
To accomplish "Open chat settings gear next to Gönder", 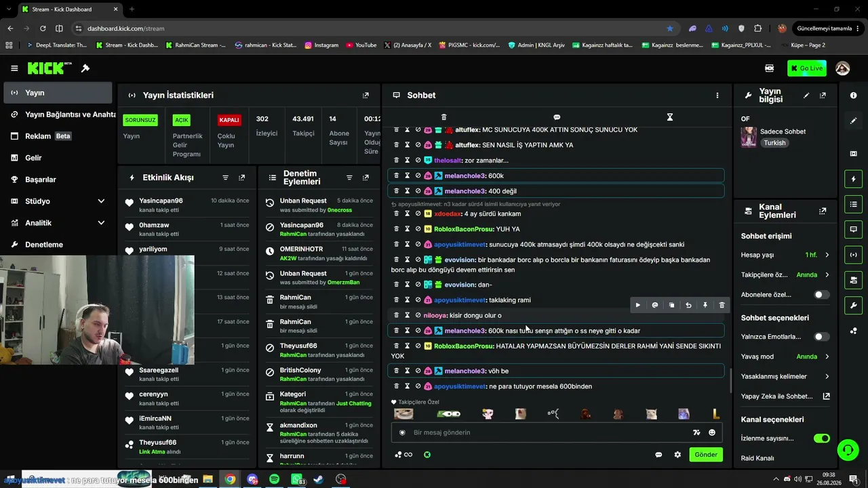I will pos(677,455).
